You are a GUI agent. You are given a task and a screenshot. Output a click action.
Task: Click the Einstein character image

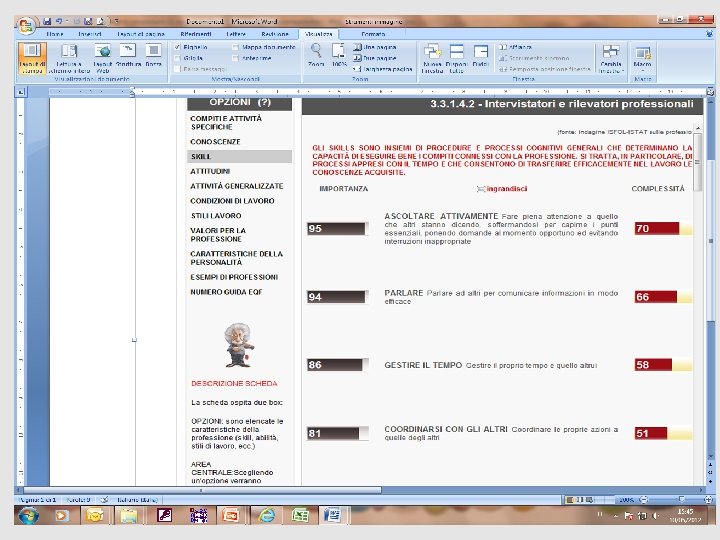click(x=238, y=345)
